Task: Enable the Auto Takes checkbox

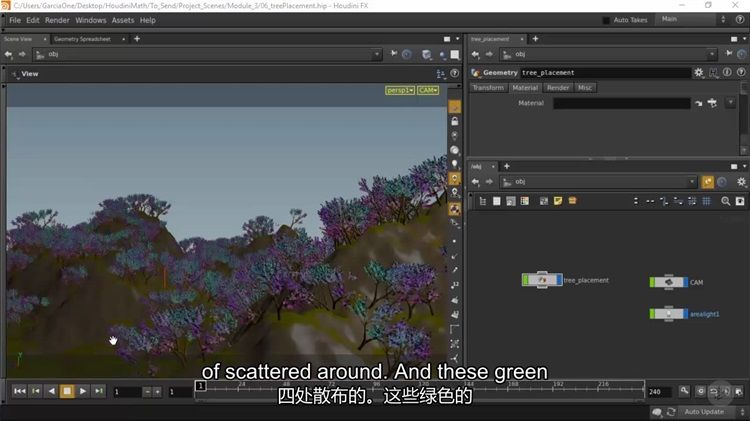Action: 607,20
